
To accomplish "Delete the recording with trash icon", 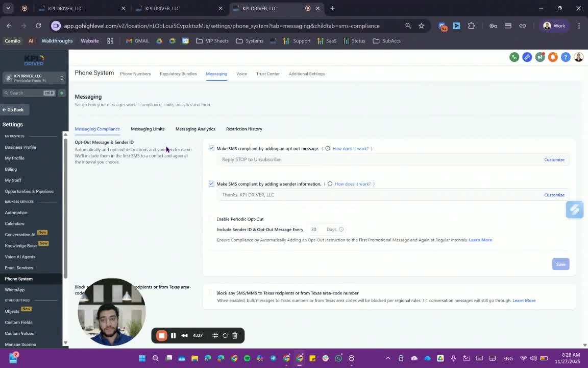I will click(x=235, y=335).
